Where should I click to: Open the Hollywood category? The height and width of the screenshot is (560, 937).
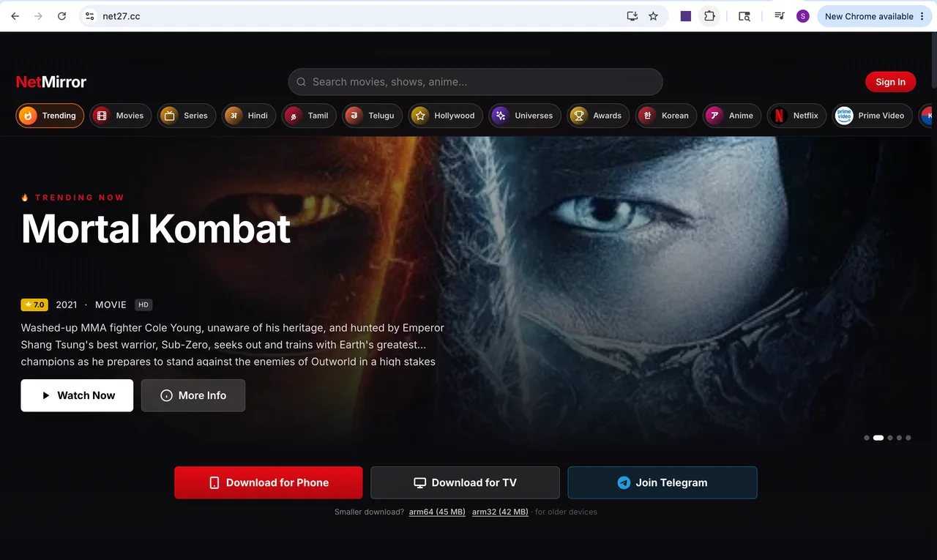click(x=445, y=116)
